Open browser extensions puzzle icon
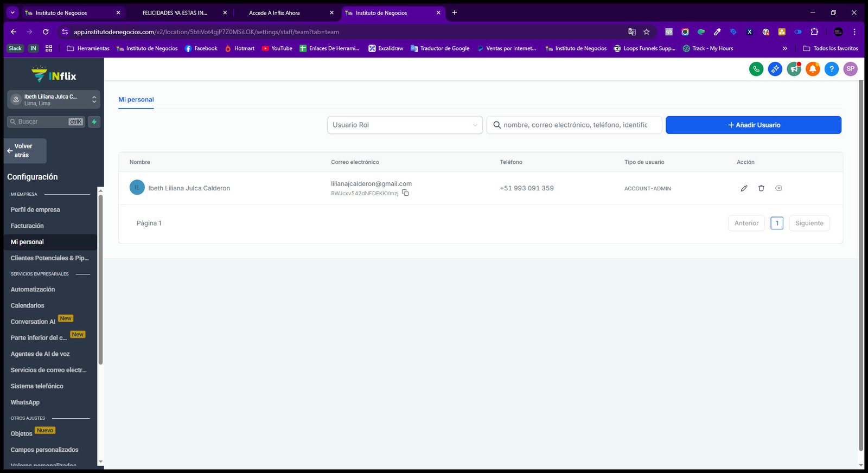868x473 pixels. [x=814, y=32]
